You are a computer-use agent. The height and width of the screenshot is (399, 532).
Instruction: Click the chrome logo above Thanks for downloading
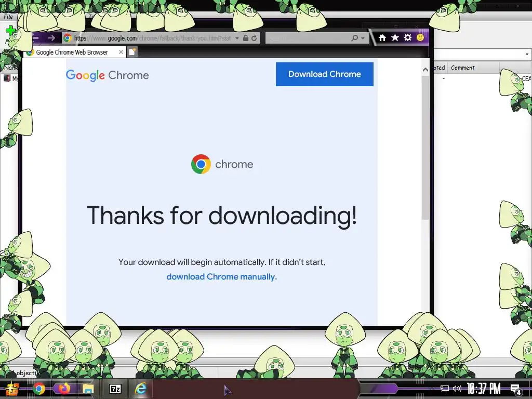tap(222, 164)
